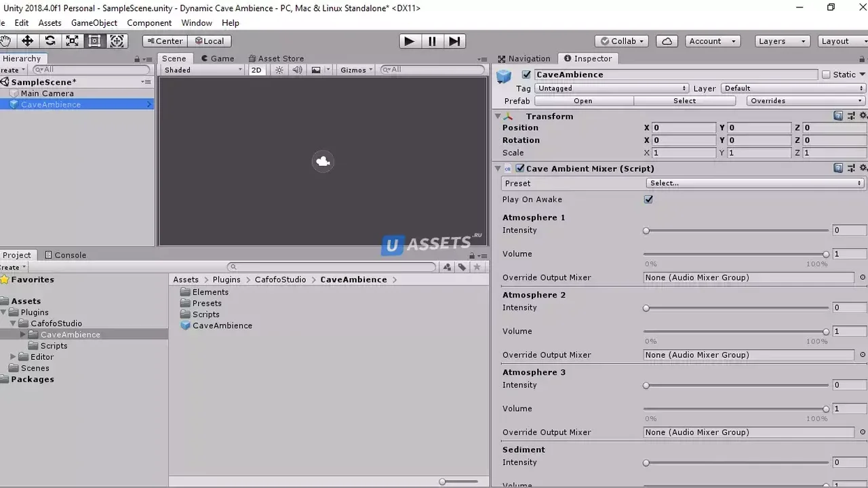The image size is (868, 488).
Task: Pick Atmosphere 2 Override Output Mixer object
Action: click(x=863, y=354)
